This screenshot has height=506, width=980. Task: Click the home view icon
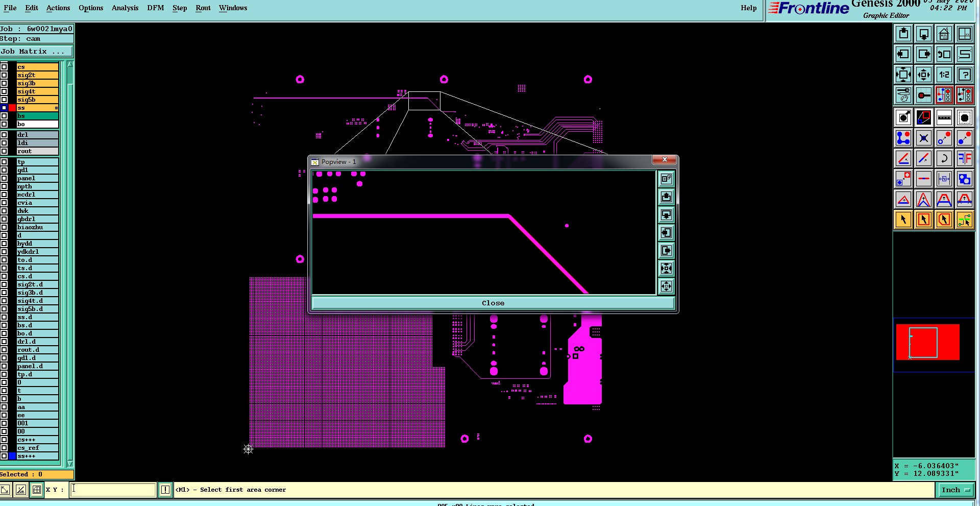click(944, 34)
